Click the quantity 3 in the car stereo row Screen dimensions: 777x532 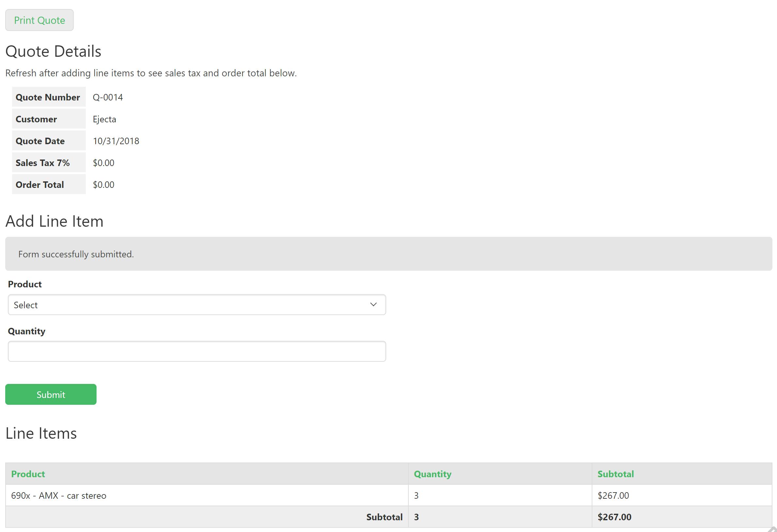coord(416,495)
